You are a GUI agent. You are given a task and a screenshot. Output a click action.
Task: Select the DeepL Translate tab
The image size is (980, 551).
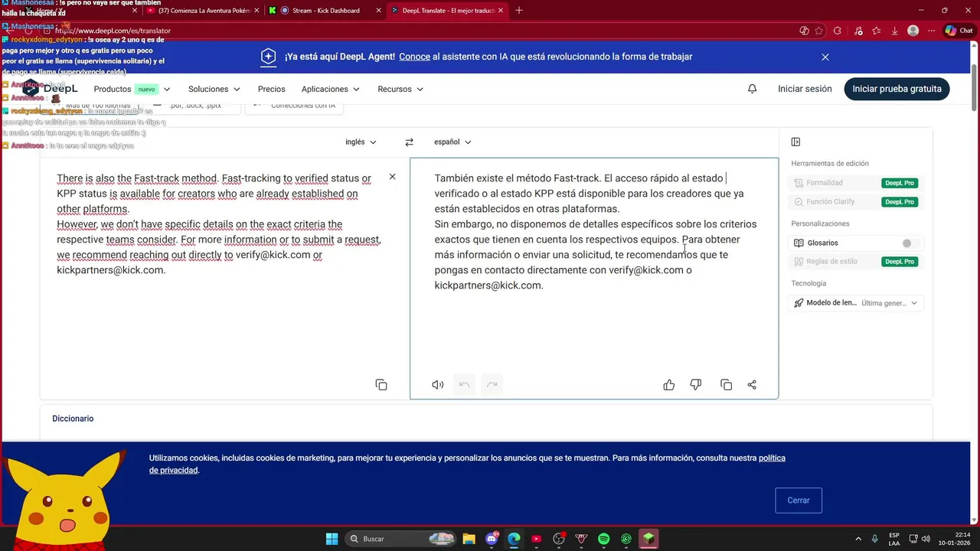(446, 10)
